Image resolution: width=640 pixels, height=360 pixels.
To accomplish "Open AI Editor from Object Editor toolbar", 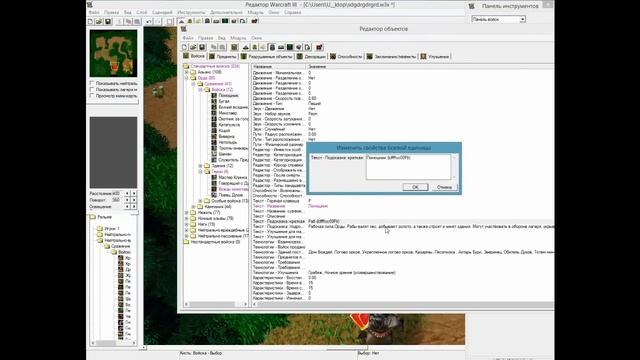I will (x=290, y=47).
